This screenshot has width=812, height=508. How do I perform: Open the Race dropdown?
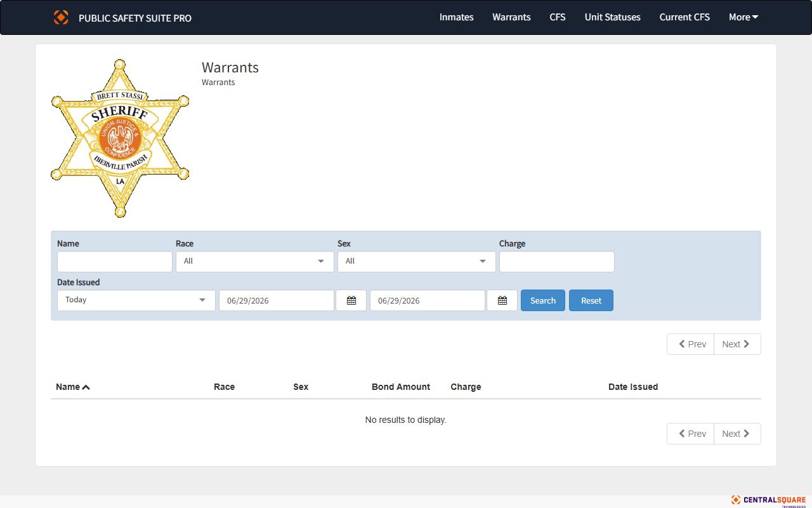(255, 262)
